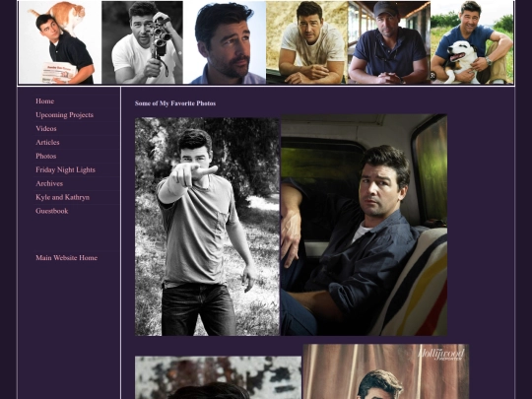
Task: Select the heading 'Some of My Favorite Photos'
Action: (175, 103)
